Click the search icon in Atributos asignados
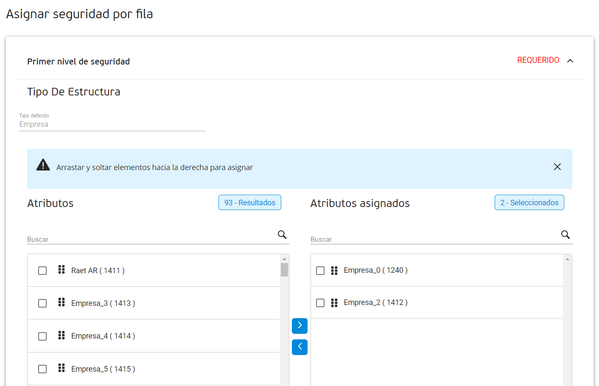599x386 pixels. tap(565, 235)
